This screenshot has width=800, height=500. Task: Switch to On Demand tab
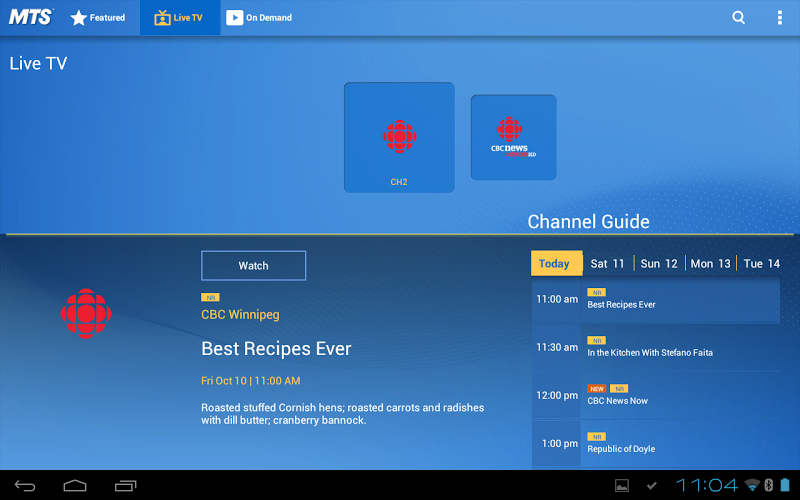(259, 18)
